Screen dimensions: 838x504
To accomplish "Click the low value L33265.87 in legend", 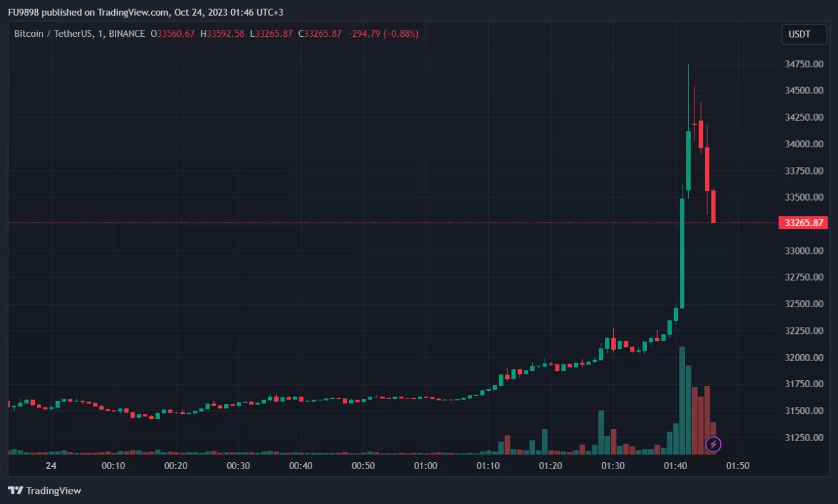I will tap(272, 34).
